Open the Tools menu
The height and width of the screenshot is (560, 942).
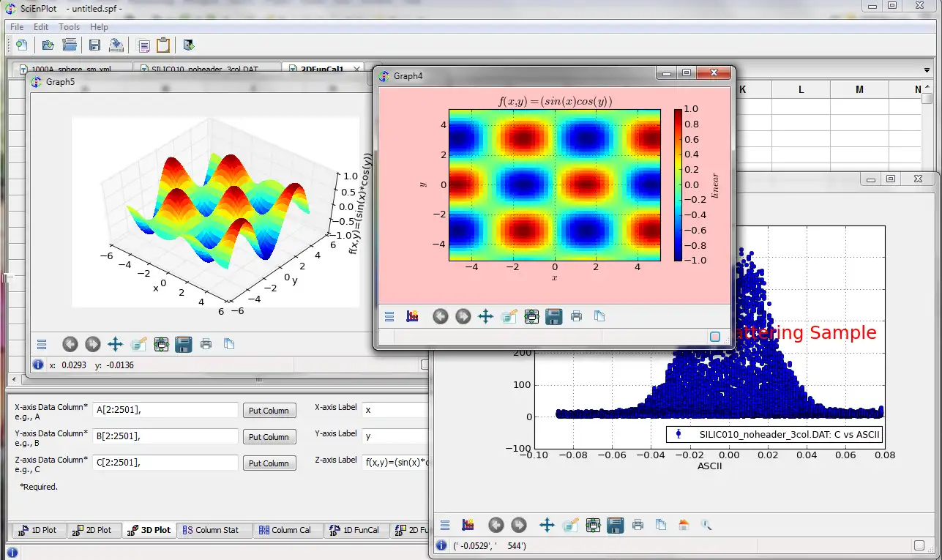point(70,27)
